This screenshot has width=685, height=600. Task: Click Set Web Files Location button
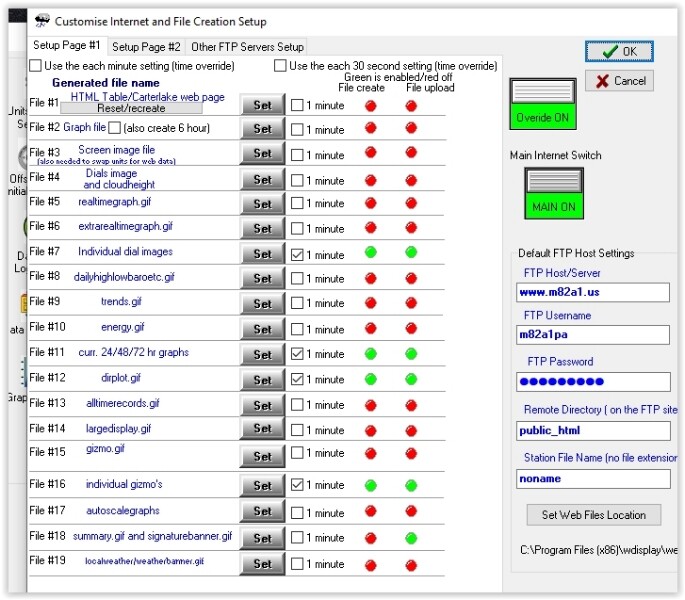594,515
